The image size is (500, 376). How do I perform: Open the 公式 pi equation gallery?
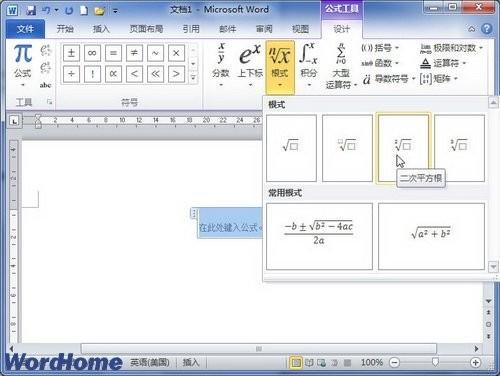[x=23, y=65]
